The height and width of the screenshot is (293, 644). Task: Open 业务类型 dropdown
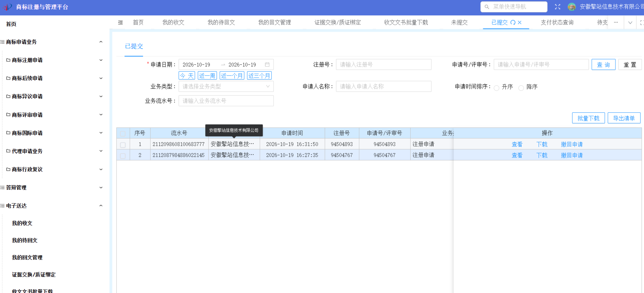pos(226,86)
